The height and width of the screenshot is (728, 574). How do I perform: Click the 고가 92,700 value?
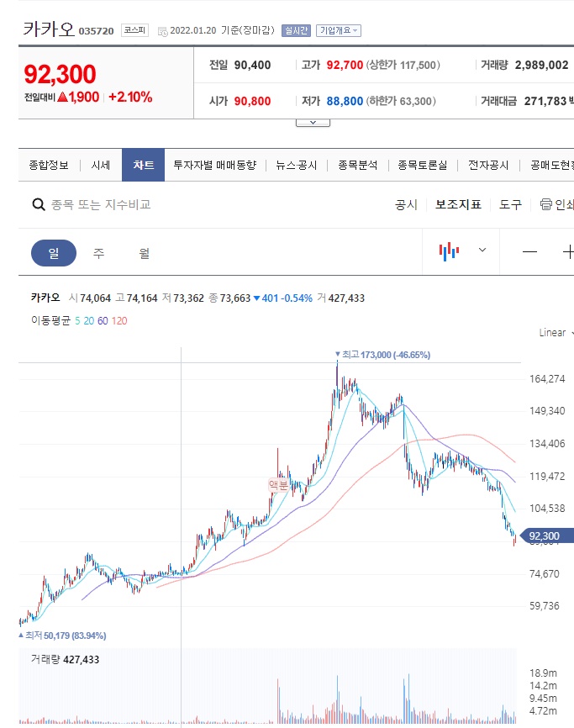[345, 65]
